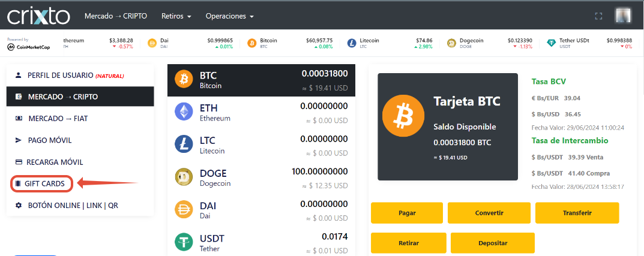
Task: Click the Convertir button
Action: (x=489, y=213)
